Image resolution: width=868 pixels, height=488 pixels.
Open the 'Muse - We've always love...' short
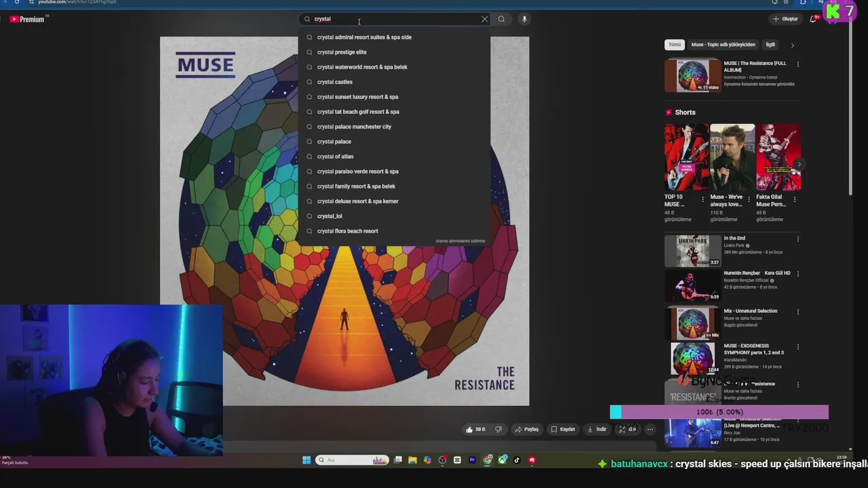(732, 157)
